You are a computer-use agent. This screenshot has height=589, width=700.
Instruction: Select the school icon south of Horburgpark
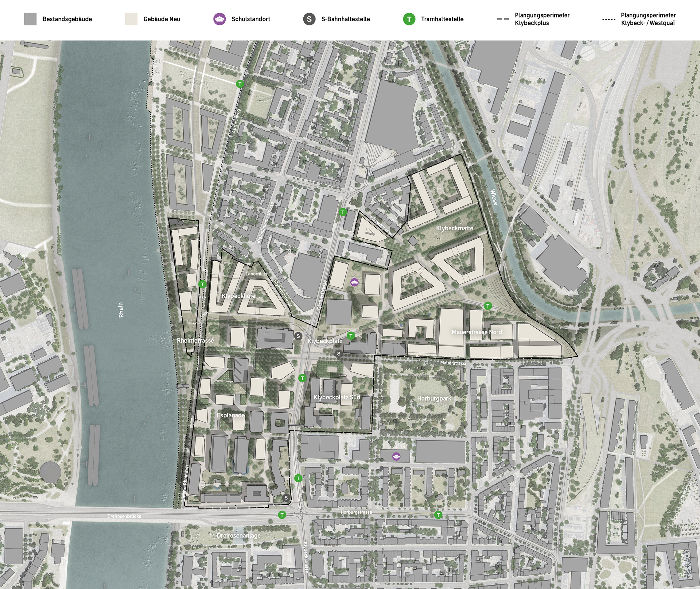pyautogui.click(x=396, y=456)
